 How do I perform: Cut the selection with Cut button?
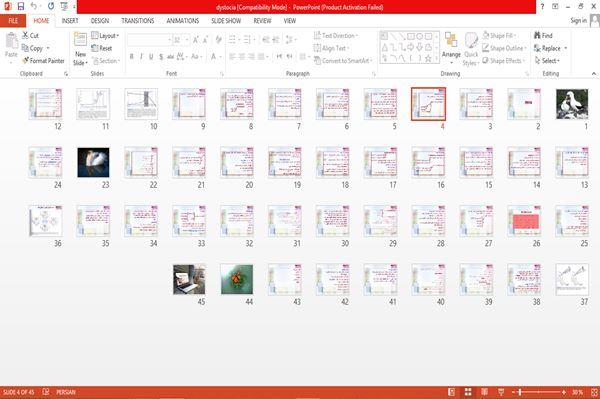[30, 36]
